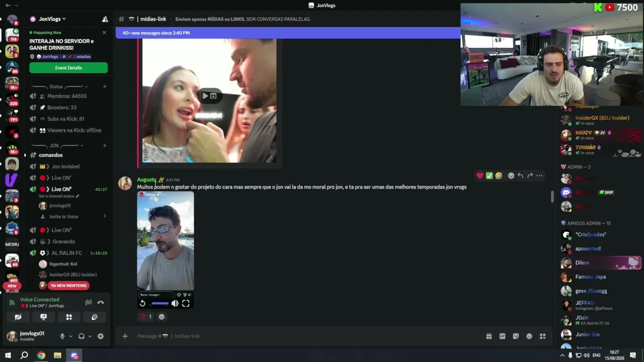Screen dimensions: 644x362
Task: Focus the message input for mídias-link
Action: pyautogui.click(x=307, y=336)
